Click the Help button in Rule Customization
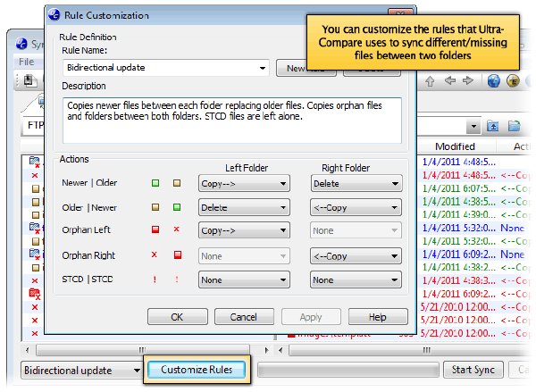The image size is (536, 392). [378, 317]
